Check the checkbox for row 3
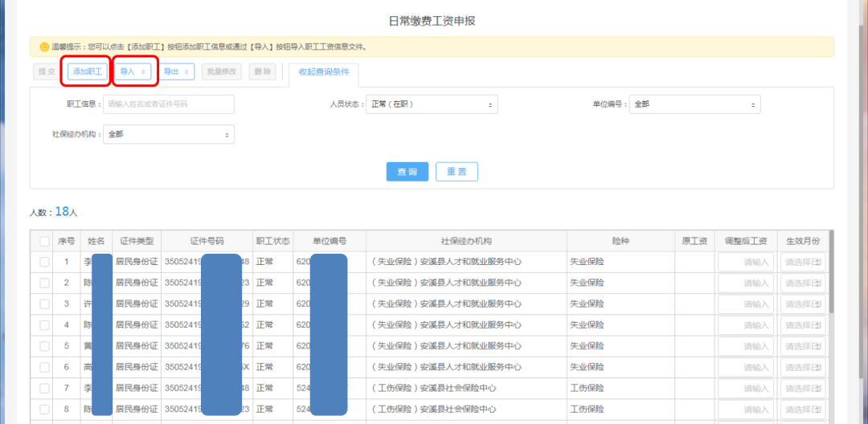Screen dimensions: 868x424 tap(44, 304)
